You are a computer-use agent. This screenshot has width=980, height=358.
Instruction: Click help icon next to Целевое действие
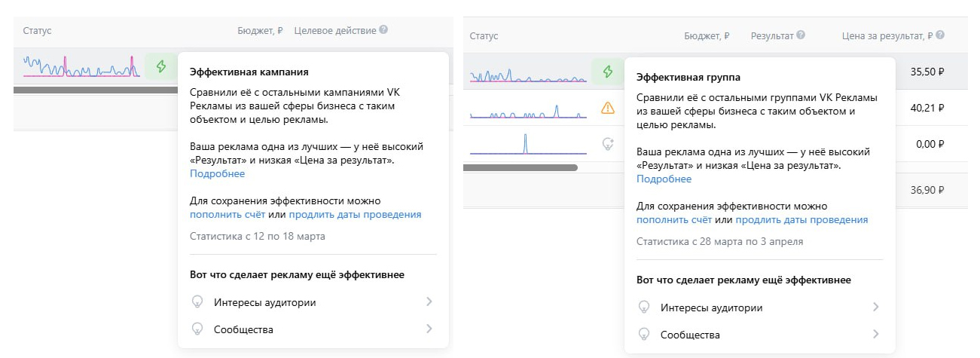click(383, 30)
